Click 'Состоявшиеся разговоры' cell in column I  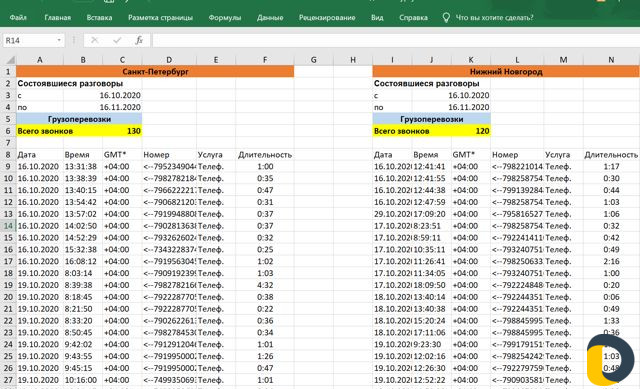[427, 83]
